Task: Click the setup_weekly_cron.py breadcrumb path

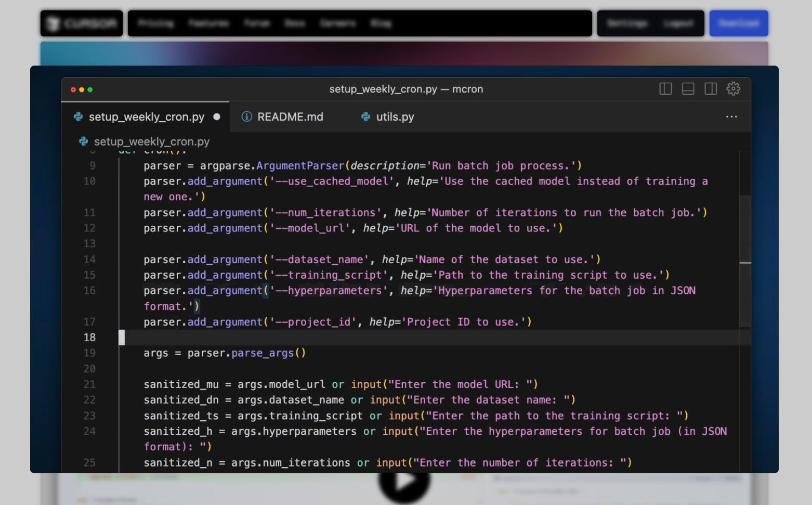Action: tap(151, 141)
